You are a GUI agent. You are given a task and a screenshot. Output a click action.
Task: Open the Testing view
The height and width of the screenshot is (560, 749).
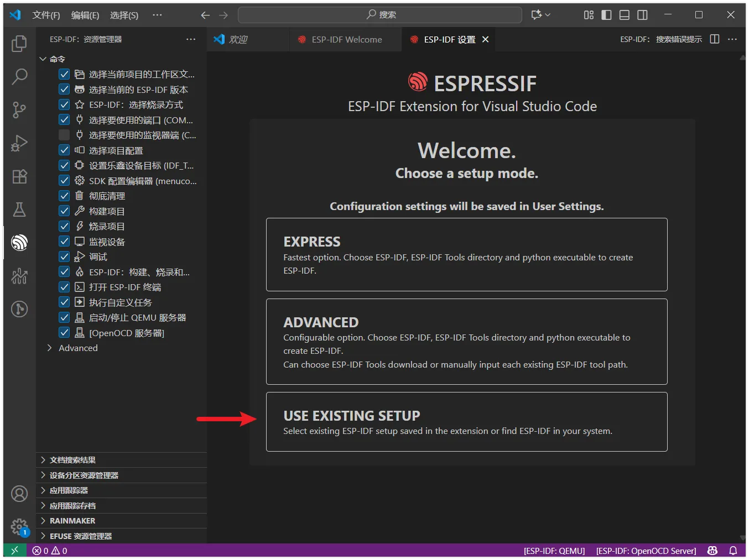(x=19, y=210)
